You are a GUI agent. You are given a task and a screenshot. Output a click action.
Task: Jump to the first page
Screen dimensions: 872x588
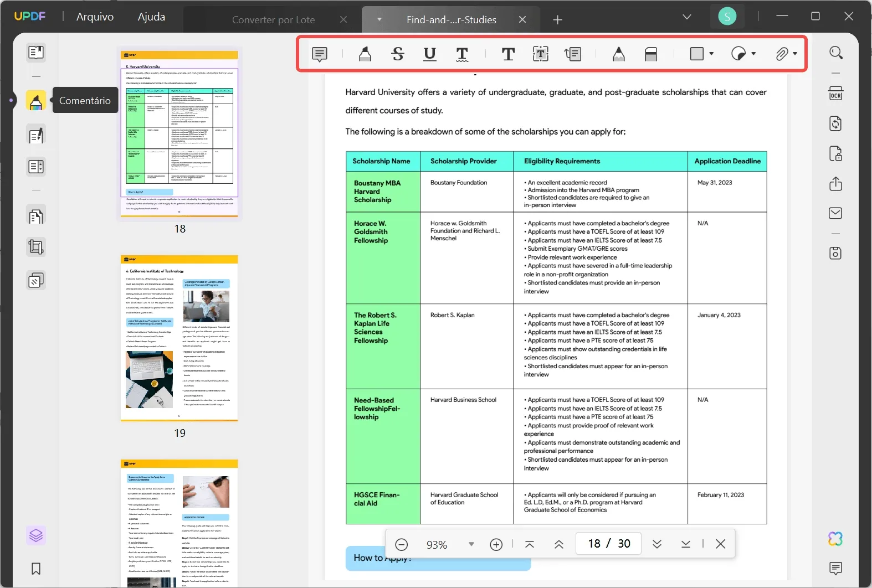point(530,544)
